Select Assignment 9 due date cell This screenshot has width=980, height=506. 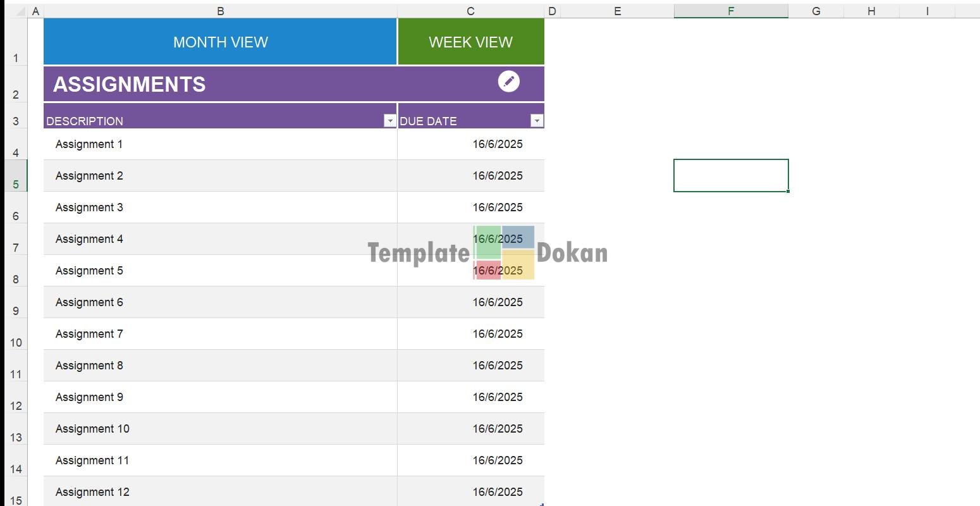tap(470, 397)
